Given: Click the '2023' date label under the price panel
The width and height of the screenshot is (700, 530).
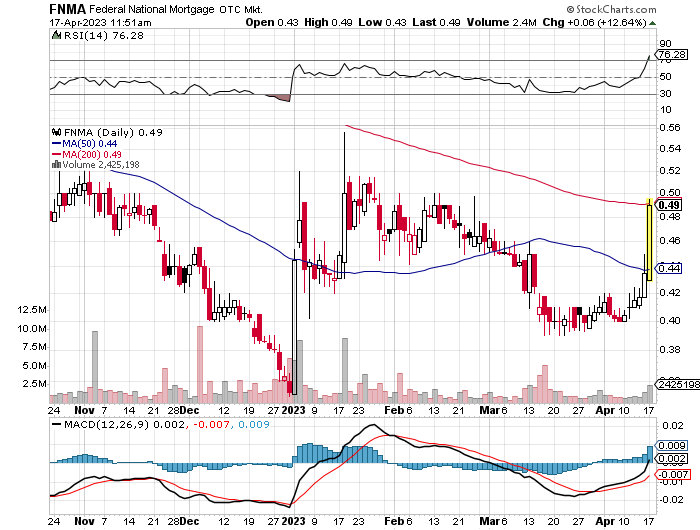Looking at the screenshot, I should coord(293,410).
